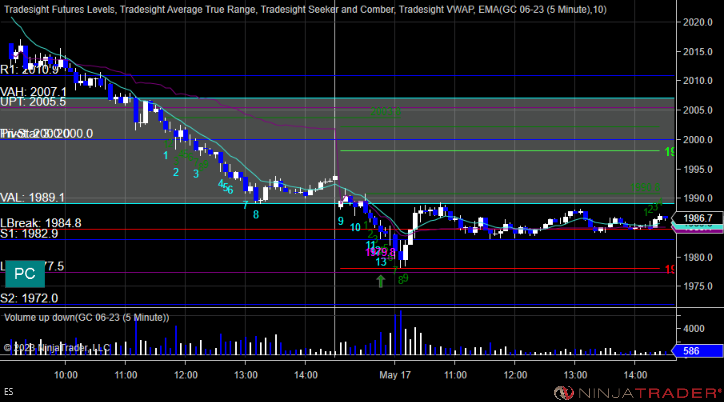Click the 2023 NinjaTrader, LLC copyright text
This screenshot has width=724, height=402.
point(57,348)
